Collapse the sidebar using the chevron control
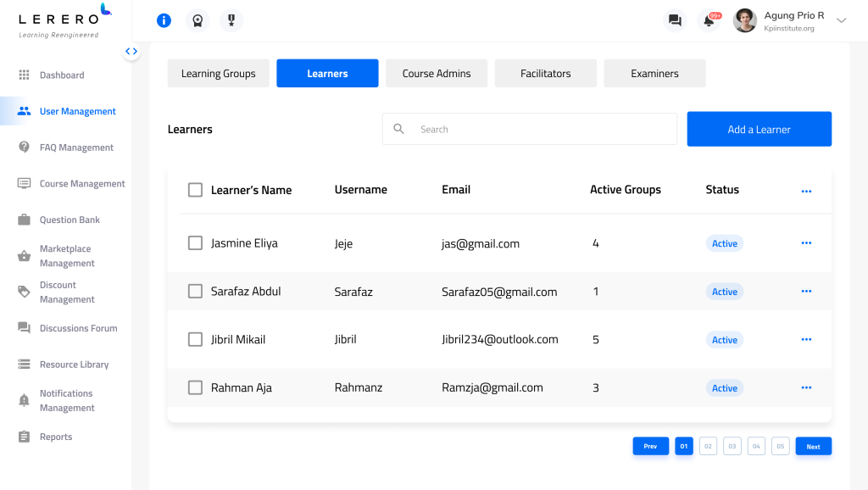Screen dimensions: 868x490 point(131,51)
